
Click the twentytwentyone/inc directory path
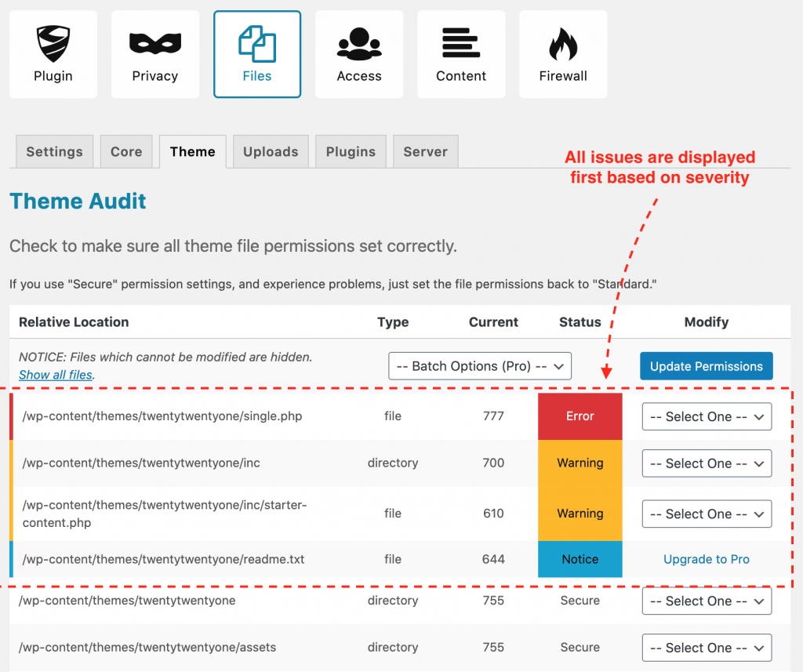pyautogui.click(x=141, y=463)
